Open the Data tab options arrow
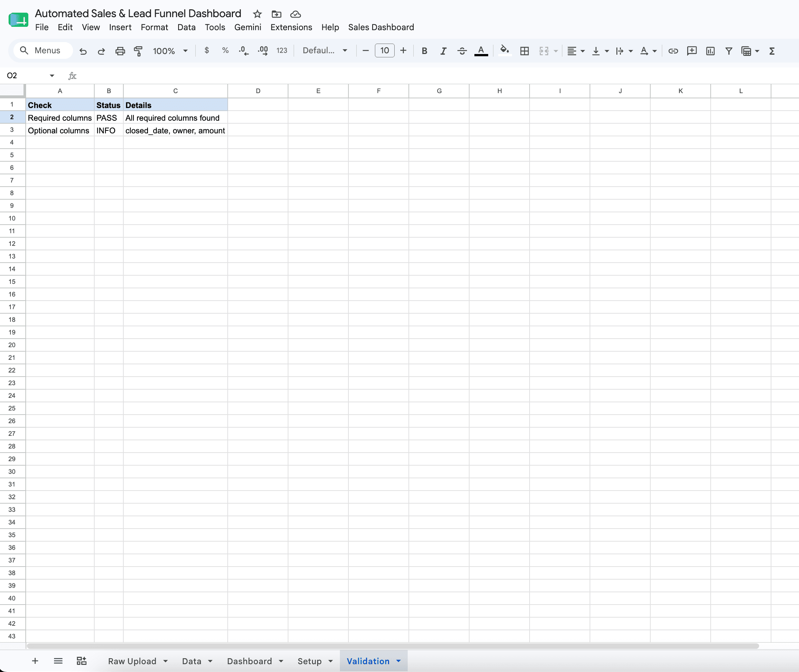Image resolution: width=799 pixels, height=672 pixels. (x=210, y=661)
